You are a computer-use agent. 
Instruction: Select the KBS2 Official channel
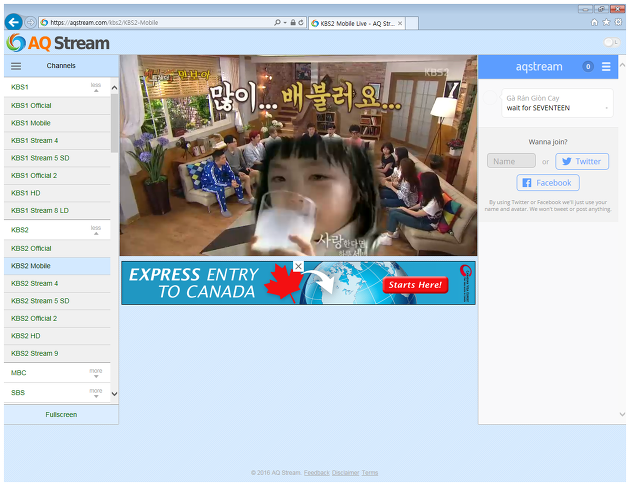point(57,249)
